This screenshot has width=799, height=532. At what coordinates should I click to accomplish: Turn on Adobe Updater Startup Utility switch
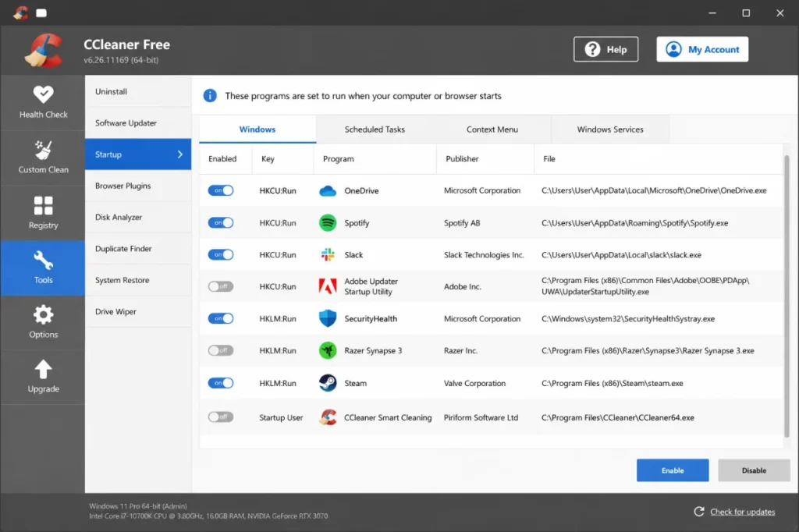pos(221,286)
